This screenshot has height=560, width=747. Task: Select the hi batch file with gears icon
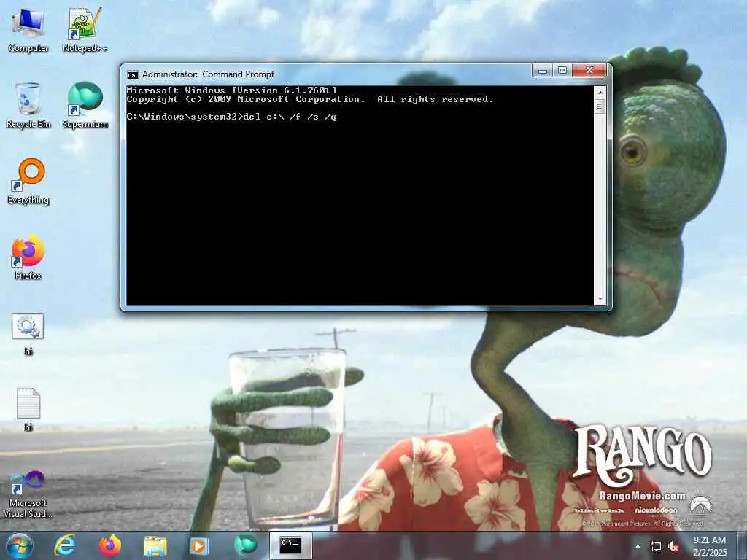[x=28, y=333]
